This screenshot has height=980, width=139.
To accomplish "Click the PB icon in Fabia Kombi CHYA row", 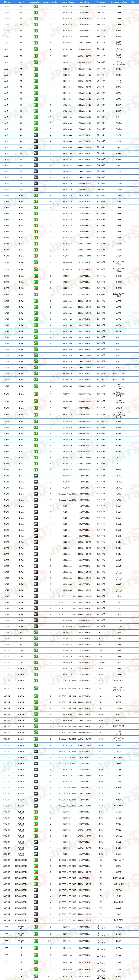I will 36,812.
